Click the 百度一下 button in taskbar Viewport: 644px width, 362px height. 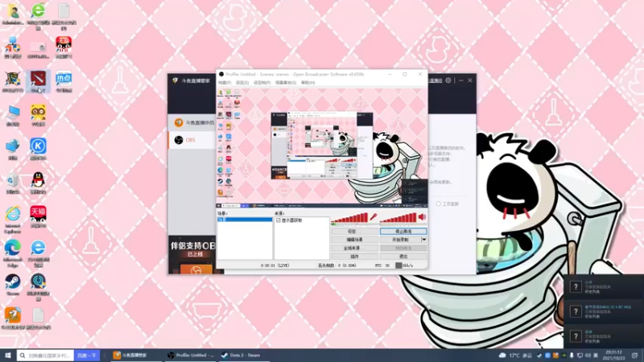(x=87, y=355)
